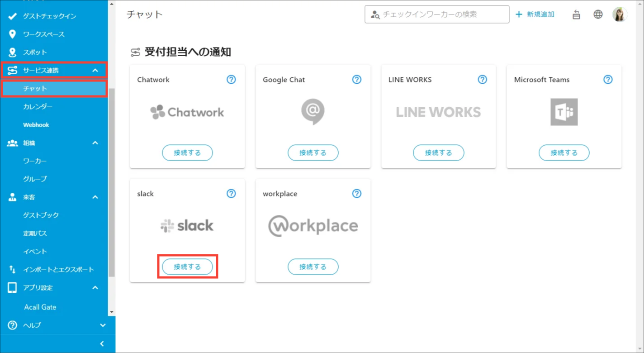The image size is (644, 353).
Task: Click the インポートとエクスポート arrows icon
Action: [12, 270]
